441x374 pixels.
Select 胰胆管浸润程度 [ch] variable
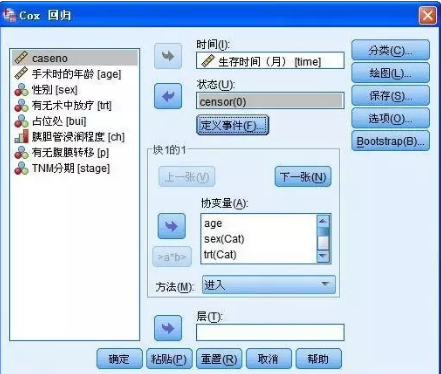point(75,137)
